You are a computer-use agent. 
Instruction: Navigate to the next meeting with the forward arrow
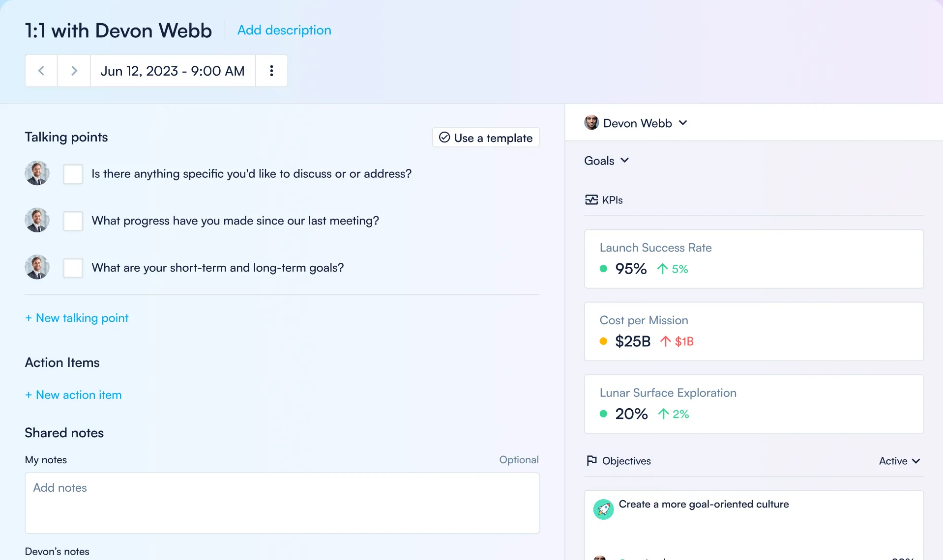[74, 70]
